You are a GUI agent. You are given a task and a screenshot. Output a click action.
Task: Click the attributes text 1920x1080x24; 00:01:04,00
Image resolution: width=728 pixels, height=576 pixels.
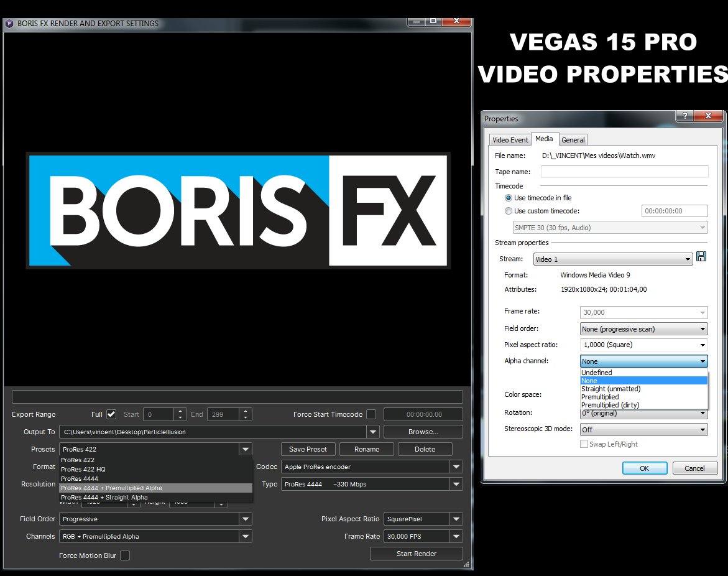coord(604,289)
